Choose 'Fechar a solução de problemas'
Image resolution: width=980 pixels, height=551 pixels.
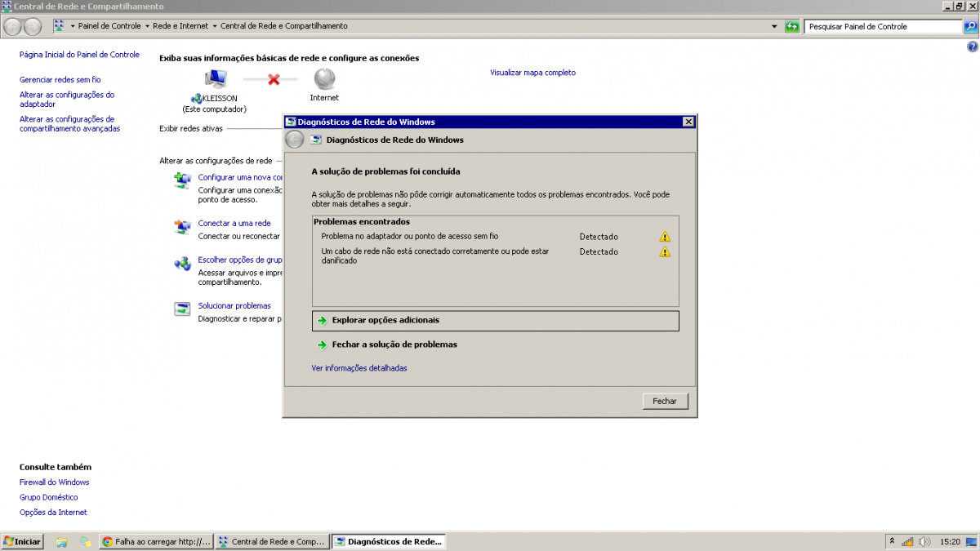tap(394, 344)
